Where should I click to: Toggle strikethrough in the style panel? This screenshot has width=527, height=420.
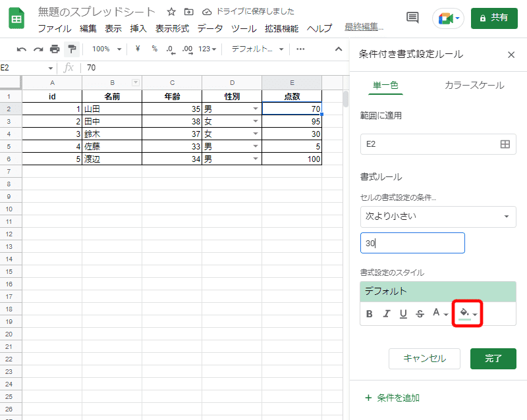pyautogui.click(x=420, y=314)
